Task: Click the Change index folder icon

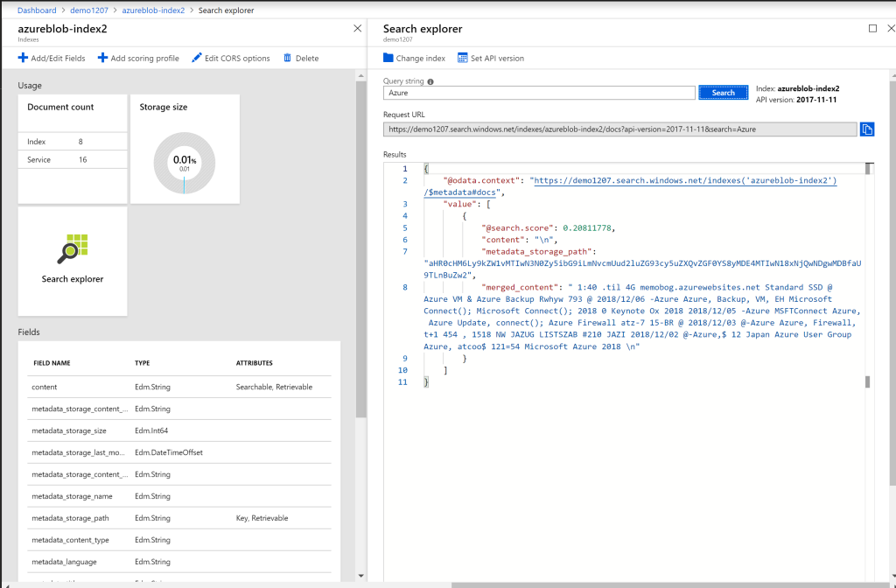Action: click(x=388, y=58)
